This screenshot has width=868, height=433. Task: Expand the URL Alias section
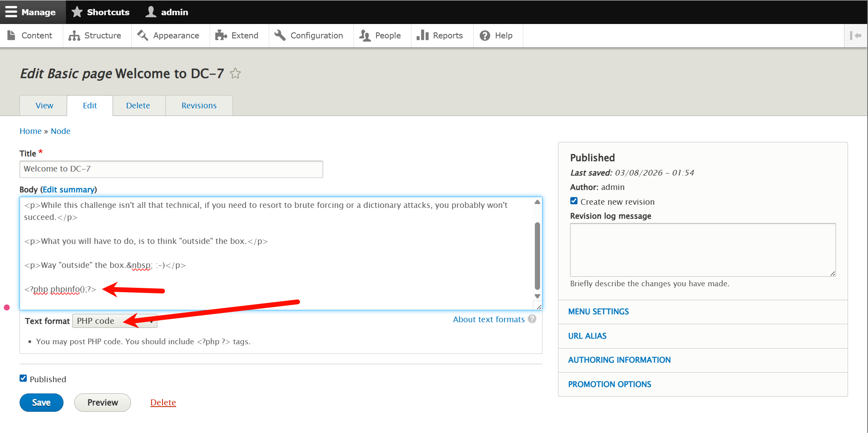pos(587,336)
